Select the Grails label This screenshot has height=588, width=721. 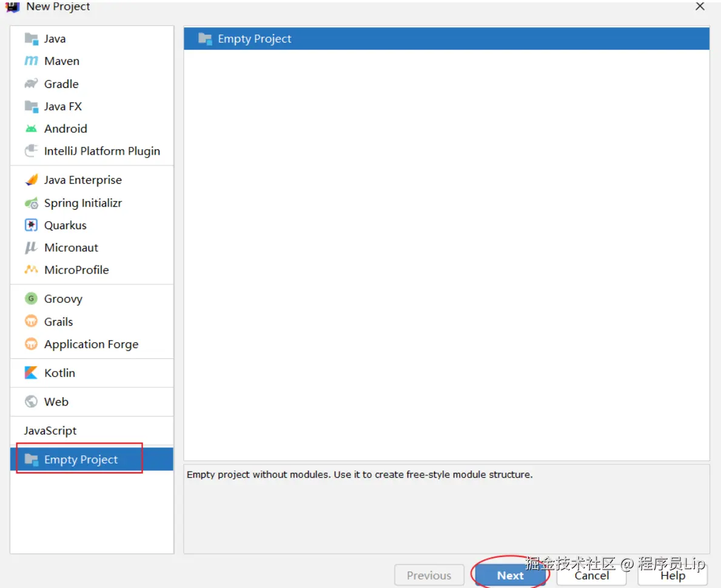(x=58, y=322)
